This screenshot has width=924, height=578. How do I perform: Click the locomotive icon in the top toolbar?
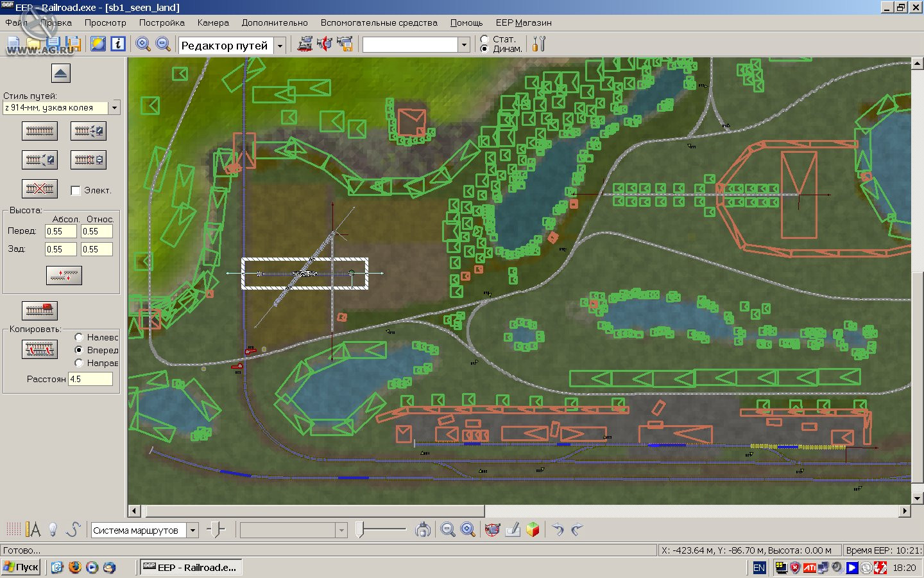point(305,44)
